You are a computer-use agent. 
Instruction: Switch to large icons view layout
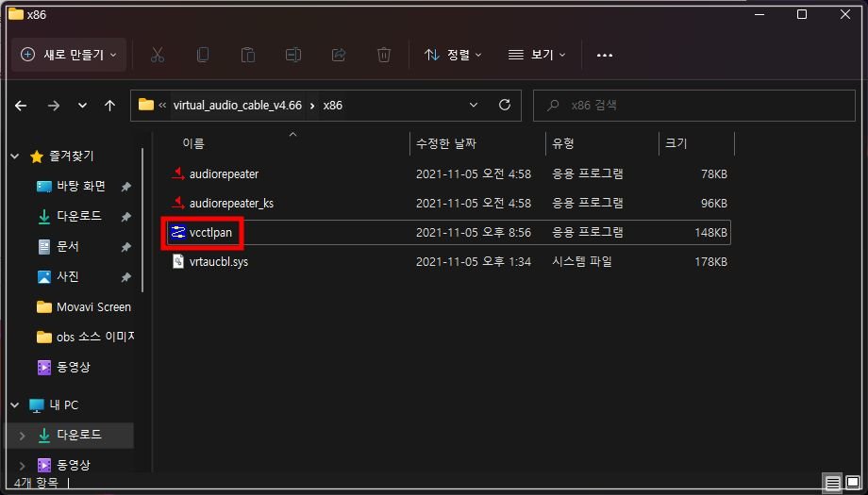(853, 483)
